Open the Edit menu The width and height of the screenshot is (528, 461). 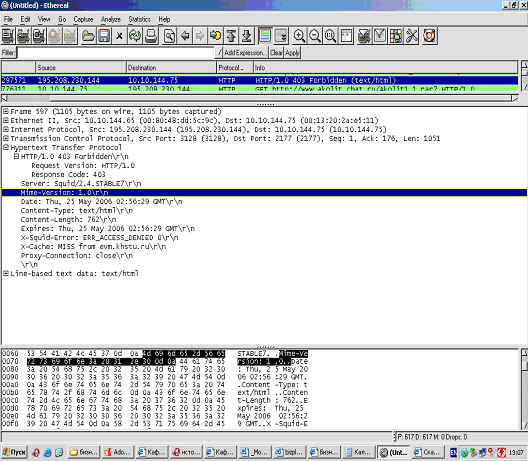(x=25, y=20)
